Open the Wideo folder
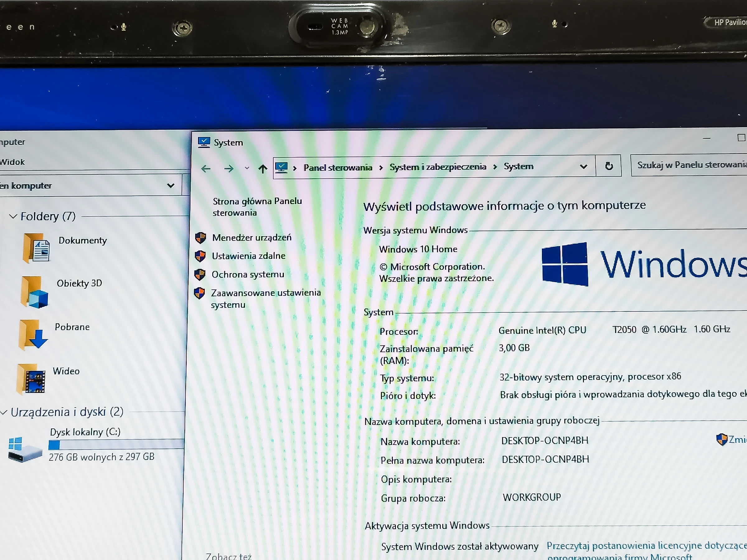Screen dimensions: 747x560 (x=66, y=371)
